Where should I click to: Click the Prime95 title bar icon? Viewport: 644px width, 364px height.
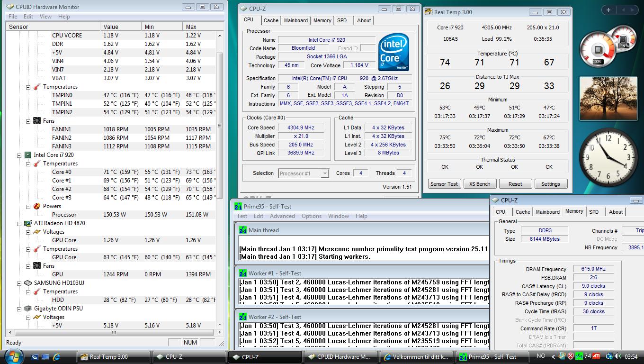pyautogui.click(x=238, y=206)
